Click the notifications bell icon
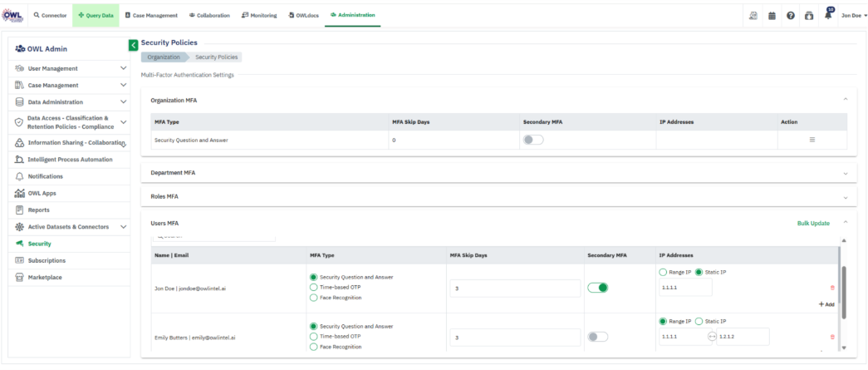This screenshot has height=370, width=868. coord(827,16)
